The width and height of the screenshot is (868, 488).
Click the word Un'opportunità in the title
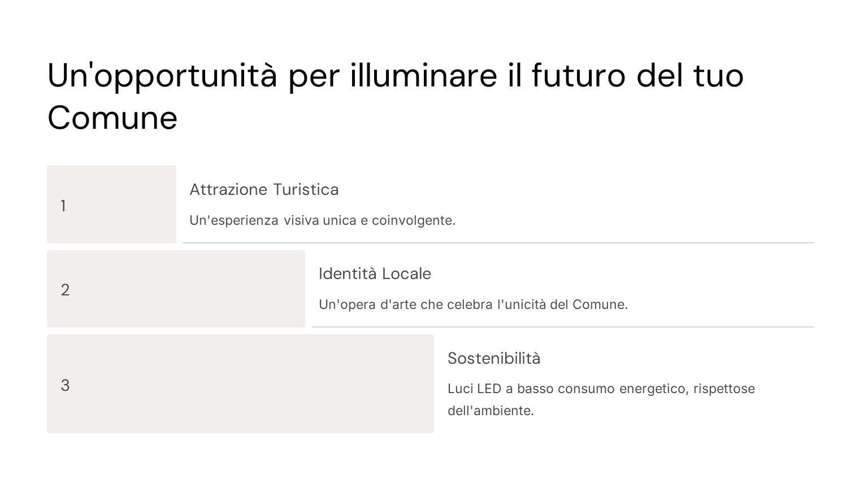tap(162, 75)
